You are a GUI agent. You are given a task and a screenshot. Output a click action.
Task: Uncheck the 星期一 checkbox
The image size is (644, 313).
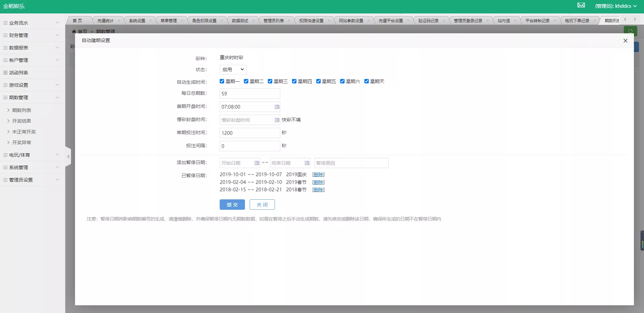click(221, 81)
